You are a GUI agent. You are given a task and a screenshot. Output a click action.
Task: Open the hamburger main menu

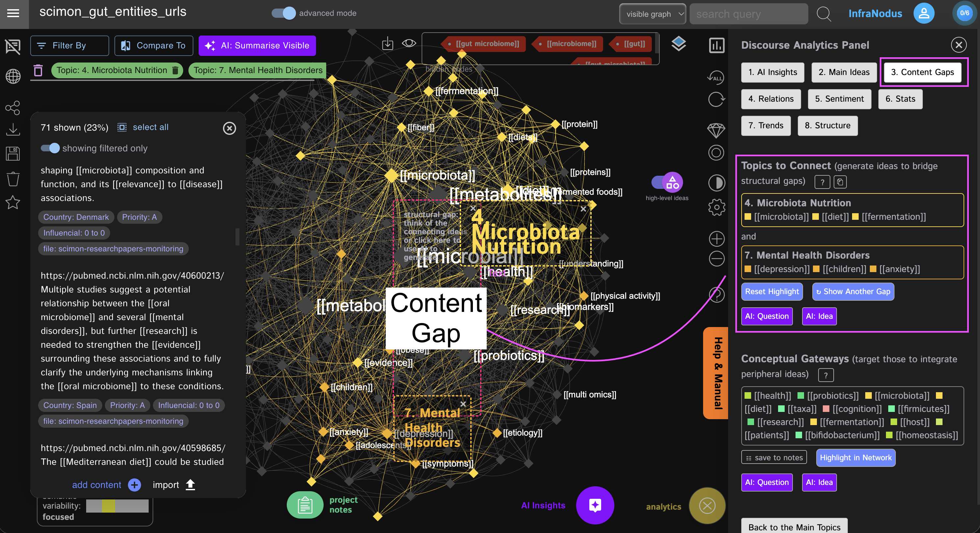click(x=13, y=14)
